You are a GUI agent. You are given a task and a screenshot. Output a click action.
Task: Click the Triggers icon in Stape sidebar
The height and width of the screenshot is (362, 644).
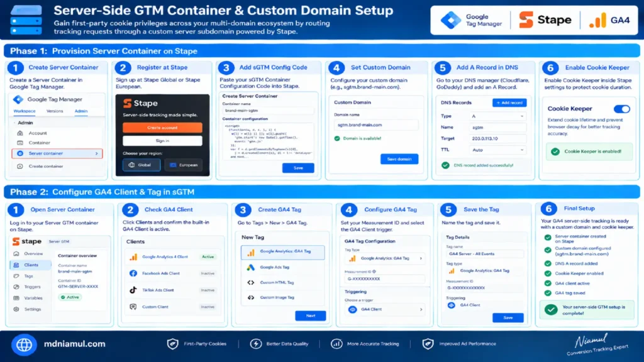pyautogui.click(x=16, y=287)
